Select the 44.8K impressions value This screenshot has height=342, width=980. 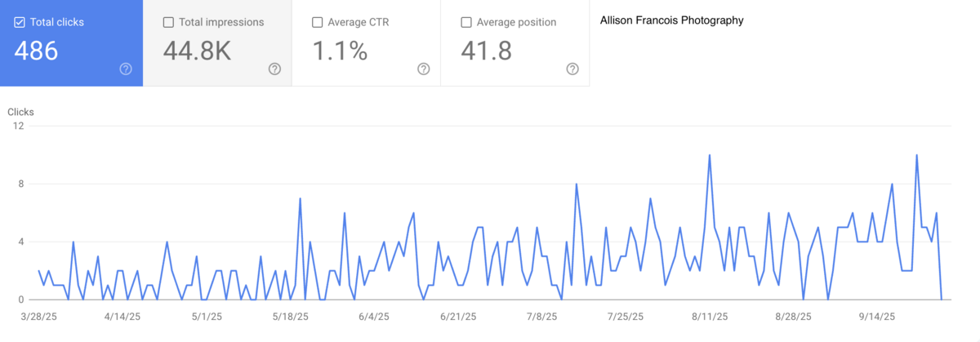[x=197, y=51]
